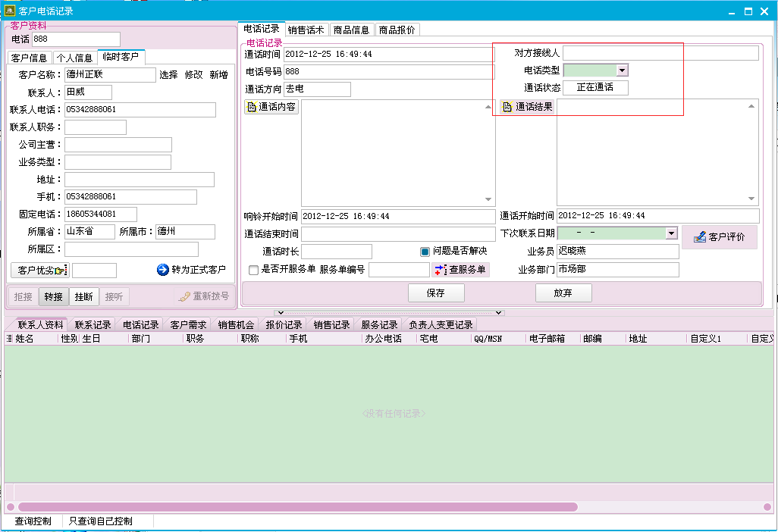Click the 业务员 field showing 迟晓燕
Image resolution: width=778 pixels, height=532 pixels.
tap(618, 252)
